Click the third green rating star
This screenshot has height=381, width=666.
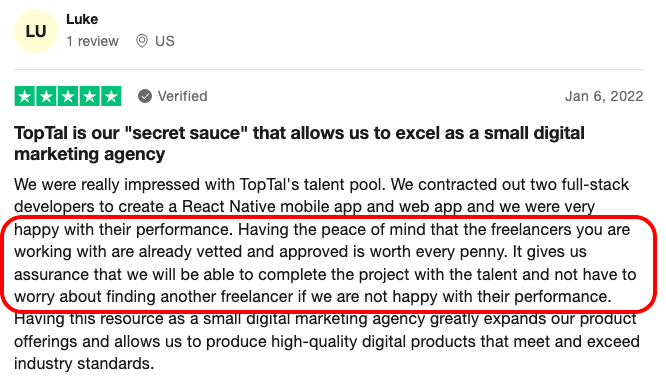pyautogui.click(x=68, y=96)
